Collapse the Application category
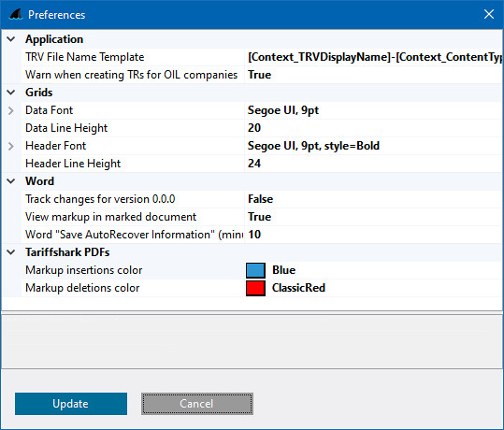The image size is (504, 430). pos(11,39)
